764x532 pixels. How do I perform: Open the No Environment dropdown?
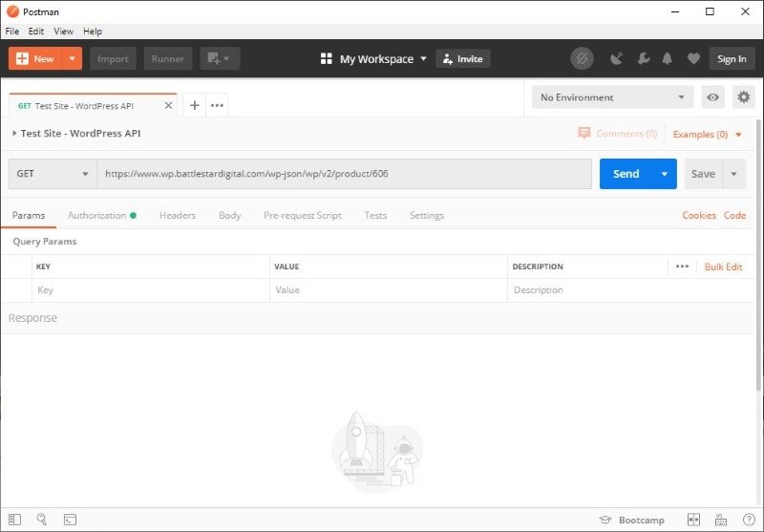coord(612,97)
